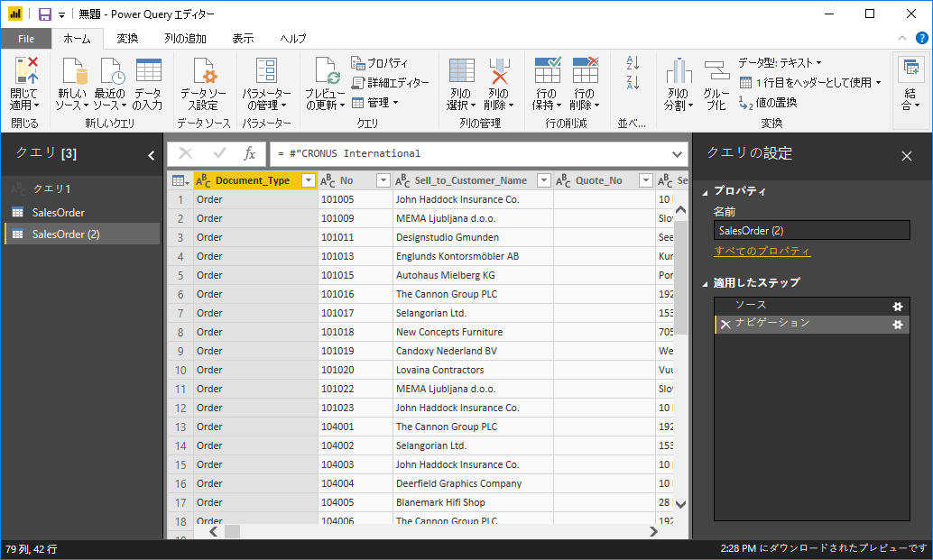The height and width of the screenshot is (560, 933).
Task: Select the Sell_to_Customer_Name column header
Action: click(x=470, y=180)
